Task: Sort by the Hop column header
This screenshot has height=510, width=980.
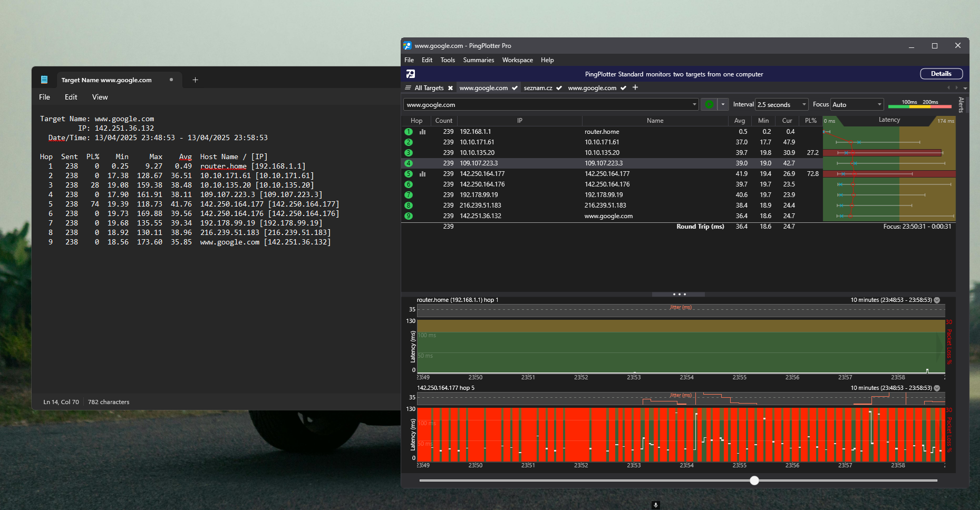Action: tap(416, 121)
